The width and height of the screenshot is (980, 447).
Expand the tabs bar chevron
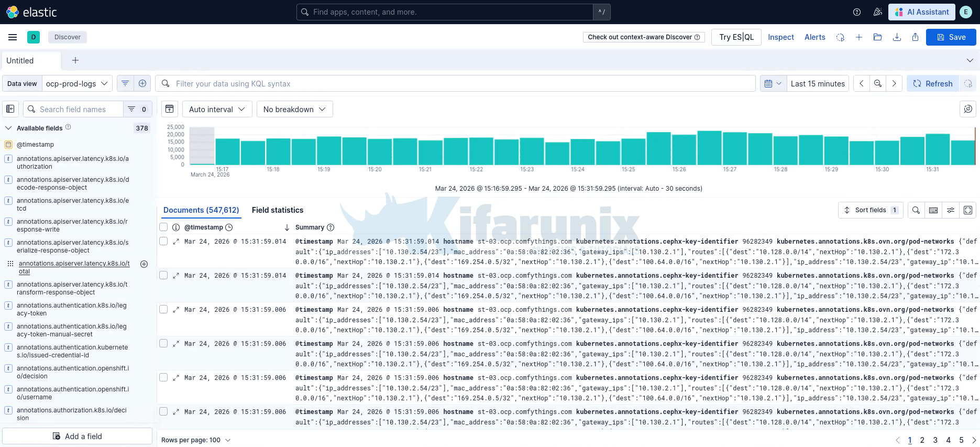pos(970,60)
